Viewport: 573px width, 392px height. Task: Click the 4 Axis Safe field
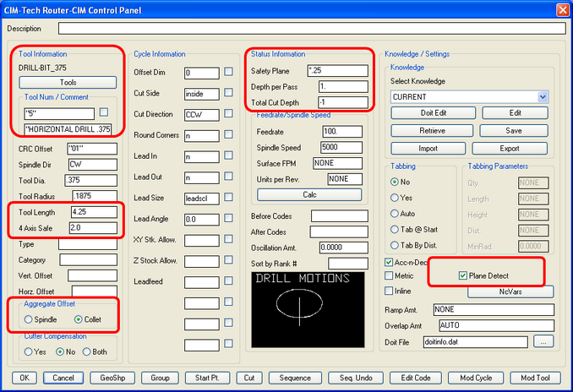click(x=93, y=227)
